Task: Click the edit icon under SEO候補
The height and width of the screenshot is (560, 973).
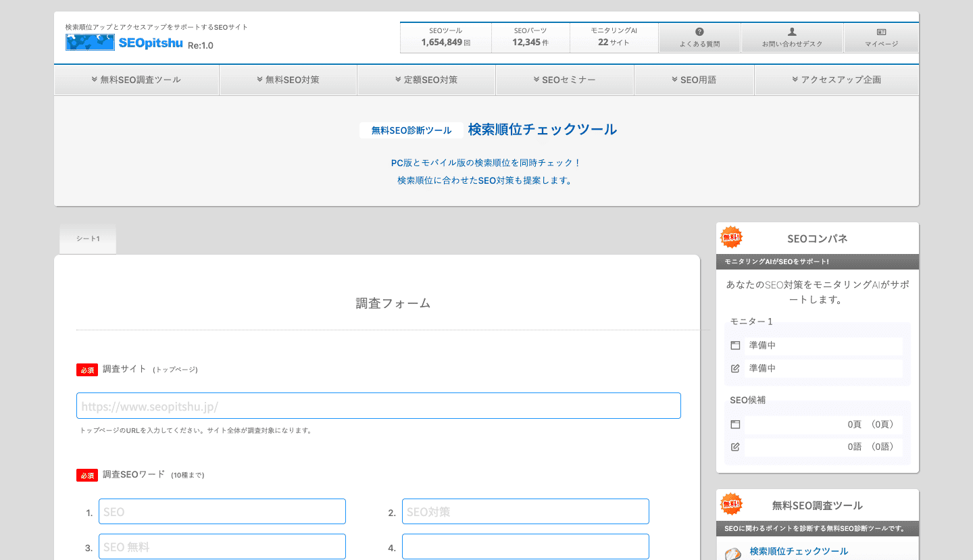Action: tap(735, 447)
